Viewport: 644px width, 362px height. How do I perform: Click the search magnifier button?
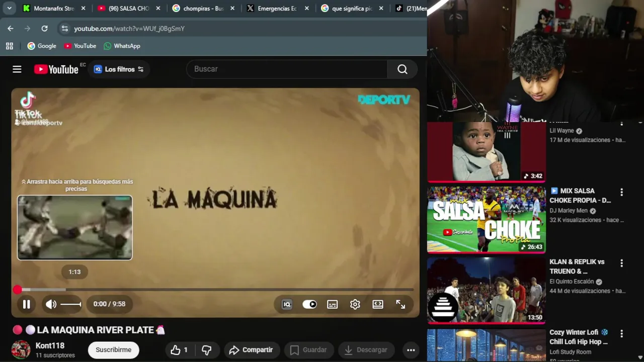[403, 69]
